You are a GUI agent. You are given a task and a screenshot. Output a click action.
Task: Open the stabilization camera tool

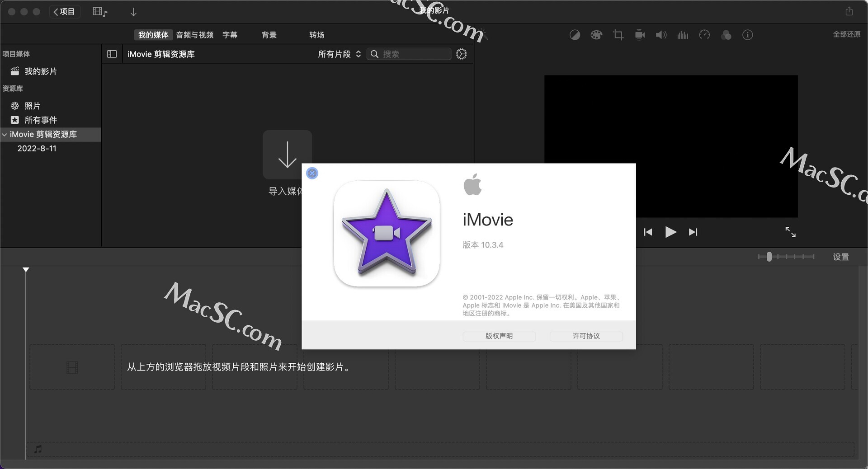click(x=640, y=35)
